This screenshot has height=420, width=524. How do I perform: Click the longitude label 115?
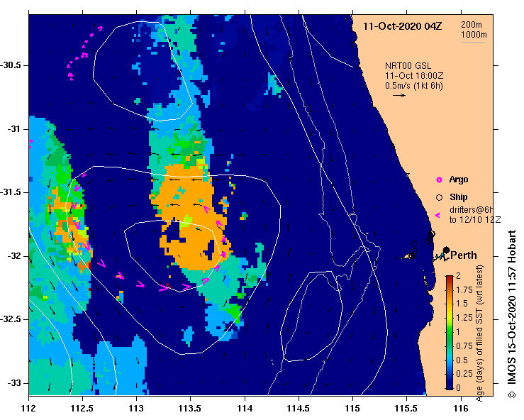(352, 408)
